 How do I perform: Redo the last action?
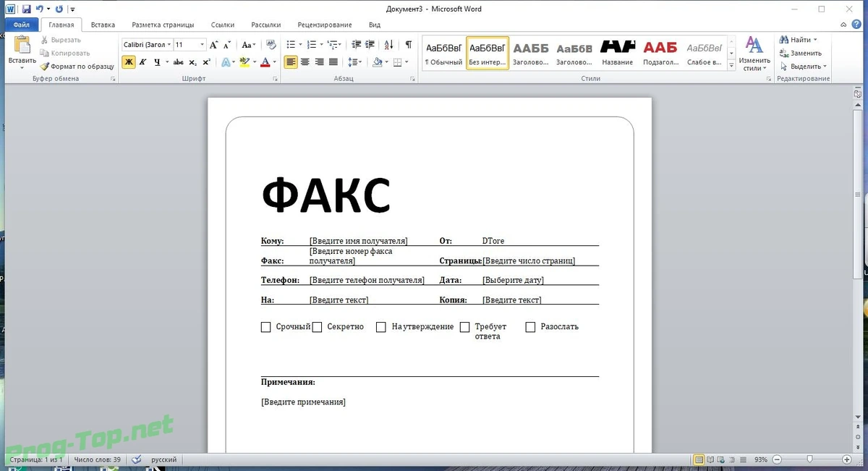click(x=59, y=9)
